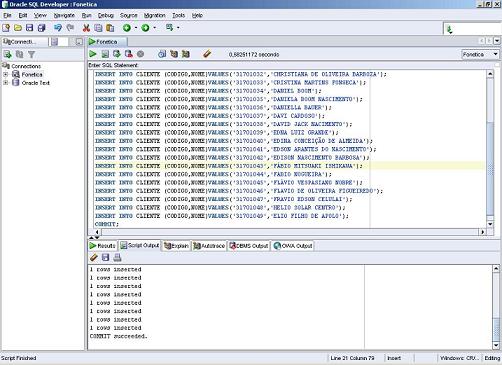
Task: Click Execute Statement green arrow in worksheet toolbar
Action: click(x=93, y=54)
